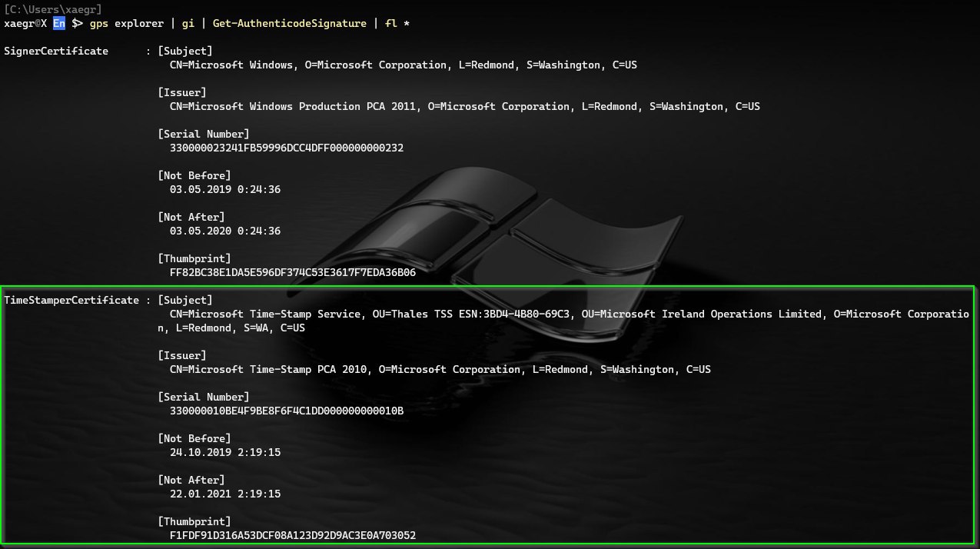Click thumbprint F1FDF91D316A53DCF08A123D92D9AC3E0A703052
The image size is (980, 549).
(293, 535)
